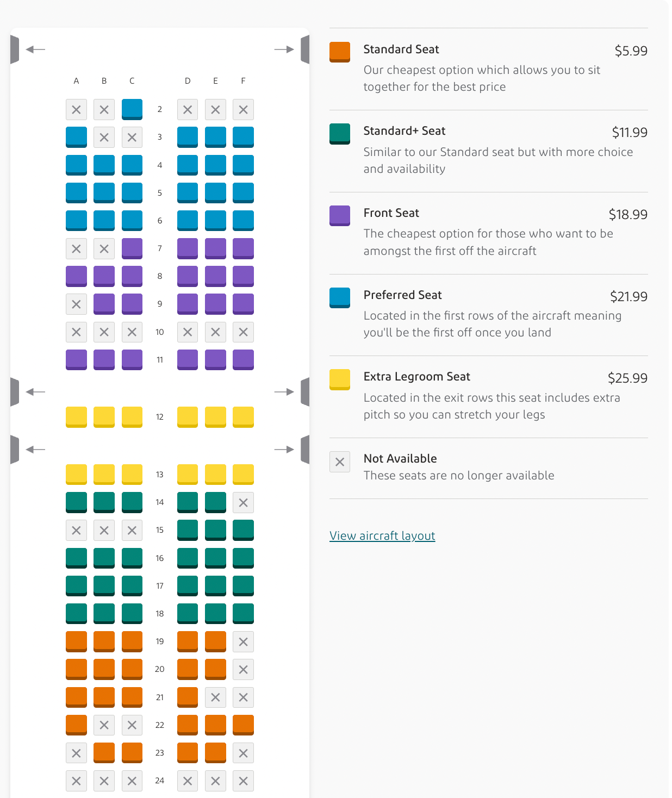Select standard seat 21D
The image size is (672, 798).
pos(188,697)
